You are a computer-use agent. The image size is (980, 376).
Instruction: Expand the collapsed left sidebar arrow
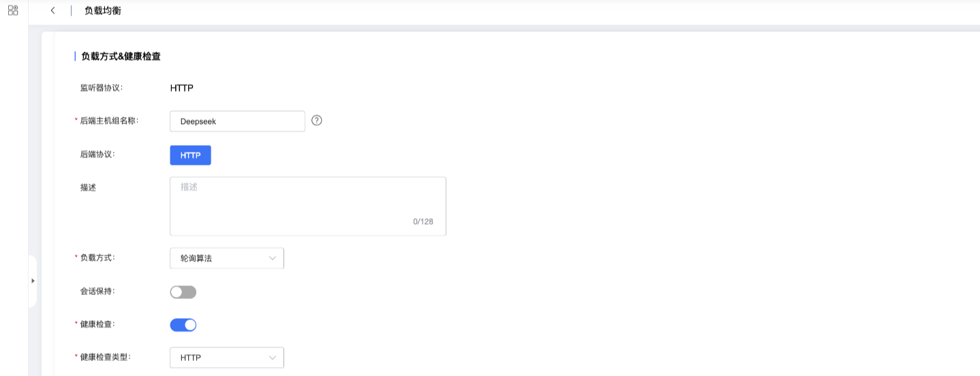(x=33, y=281)
